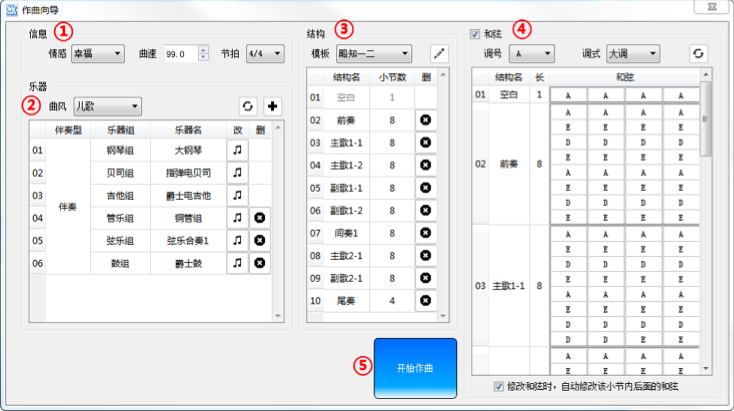This screenshot has width=734, height=411.
Task: Regenerate chords with the refresh icon
Action: (x=698, y=53)
